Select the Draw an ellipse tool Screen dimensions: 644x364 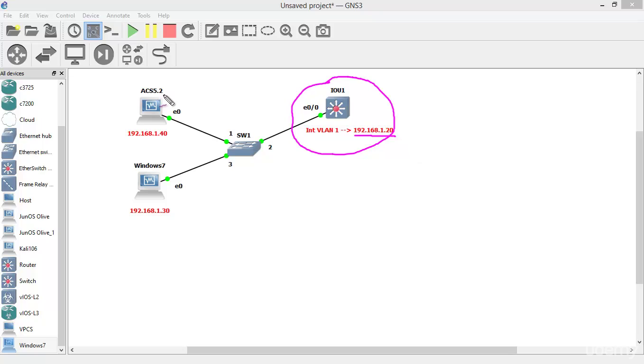(x=267, y=31)
